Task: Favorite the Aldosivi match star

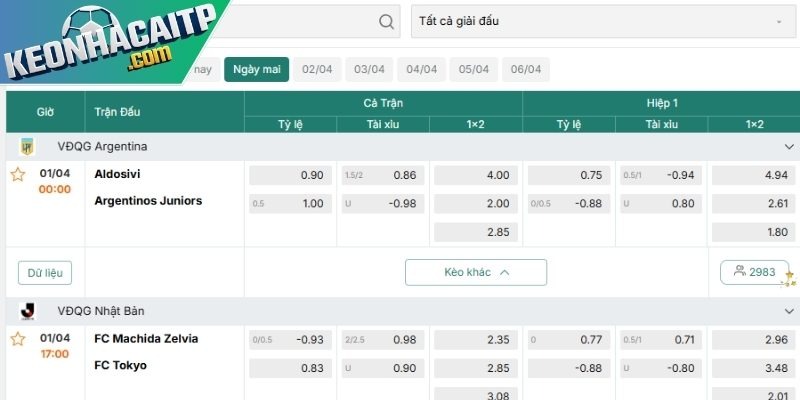Action: [18, 174]
